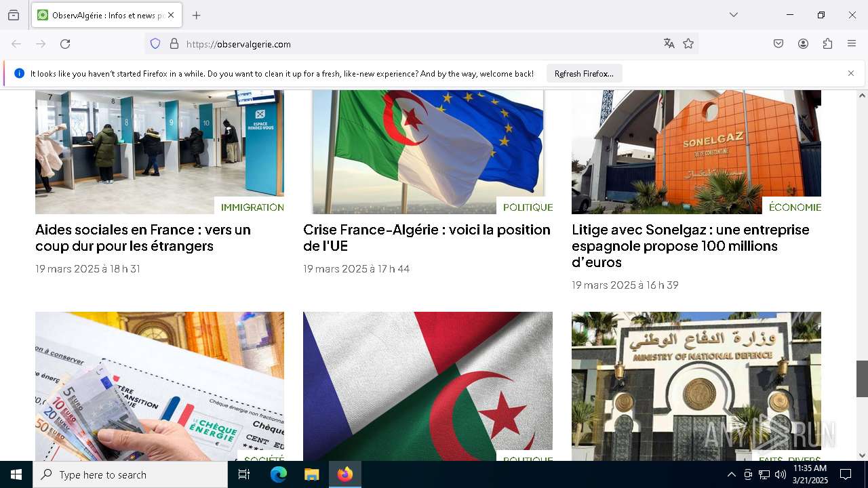Open Firefox account menu
This screenshot has width=868, height=488.
pos(803,44)
